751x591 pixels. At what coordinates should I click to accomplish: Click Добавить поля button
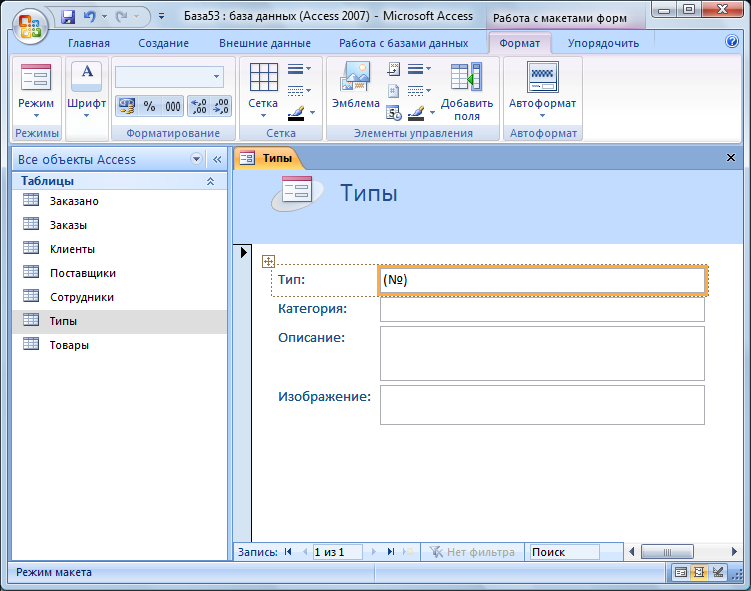pos(467,92)
